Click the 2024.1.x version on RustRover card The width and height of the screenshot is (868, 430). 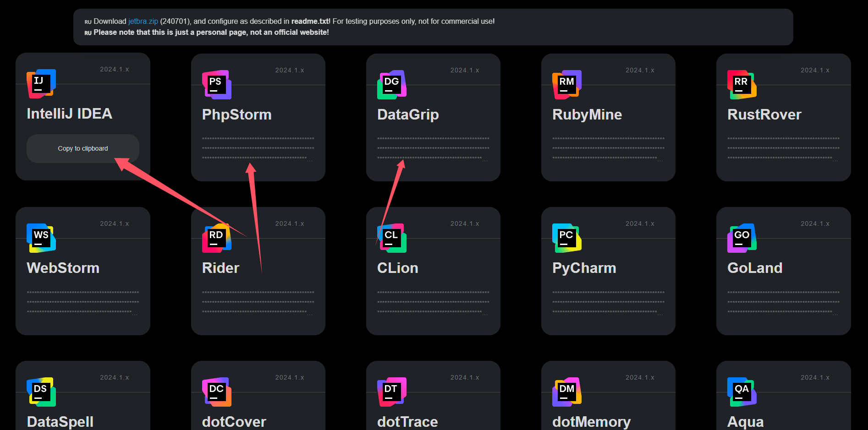(x=815, y=71)
